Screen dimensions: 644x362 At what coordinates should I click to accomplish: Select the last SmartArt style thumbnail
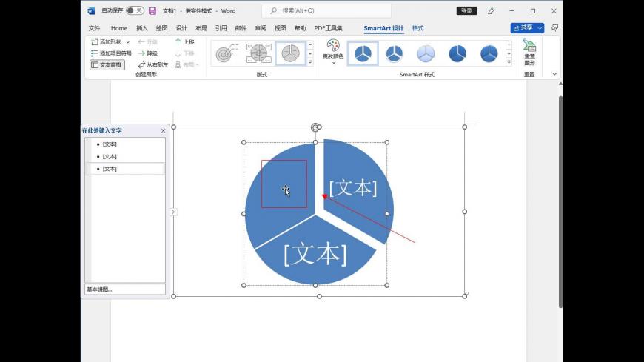[489, 53]
